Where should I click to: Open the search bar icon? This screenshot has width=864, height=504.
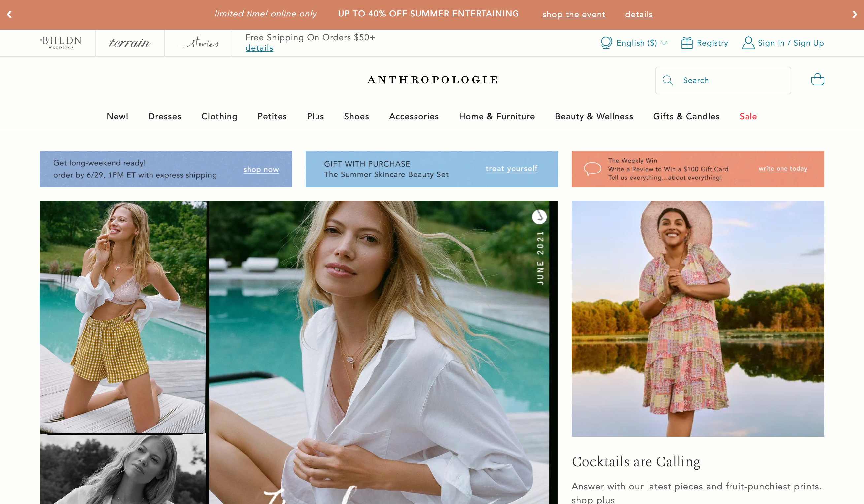(668, 80)
